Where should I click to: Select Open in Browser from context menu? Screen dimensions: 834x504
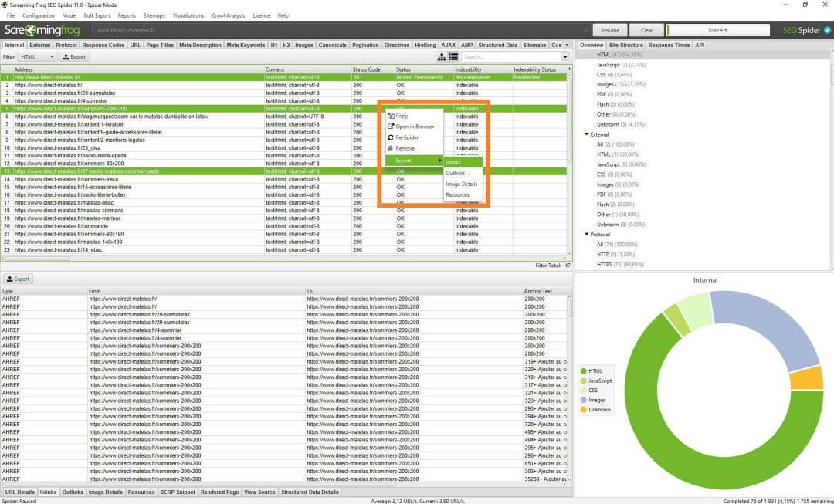415,127
